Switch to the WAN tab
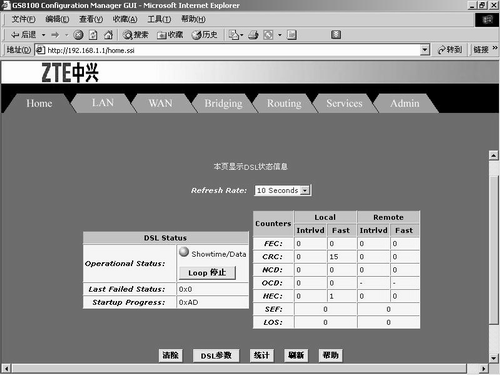 [x=160, y=103]
